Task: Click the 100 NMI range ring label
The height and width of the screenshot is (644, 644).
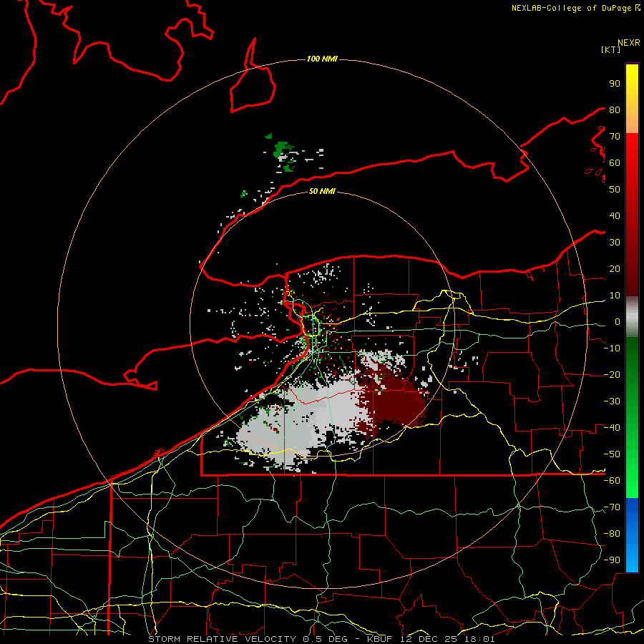Action: pos(322,59)
